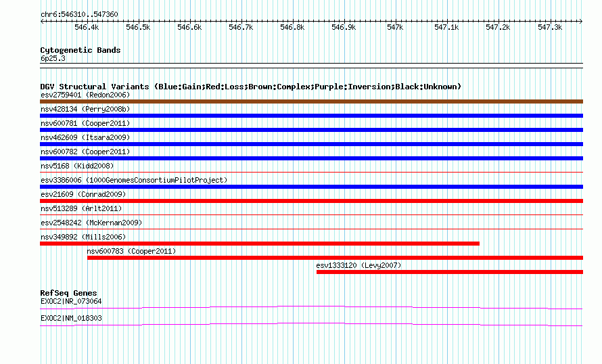Select the EXOC2|NR_073064 gene label
Screen dimensions: 602x364
71,301
